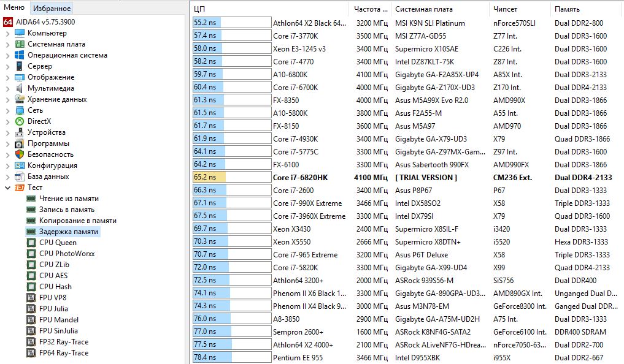Click the Отображение display icon
The height and width of the screenshot is (364, 624).
point(20,77)
